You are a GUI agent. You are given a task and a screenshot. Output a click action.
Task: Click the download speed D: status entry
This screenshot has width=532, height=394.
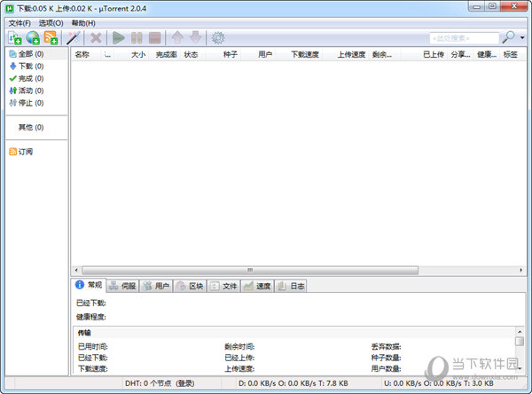[x=293, y=383]
